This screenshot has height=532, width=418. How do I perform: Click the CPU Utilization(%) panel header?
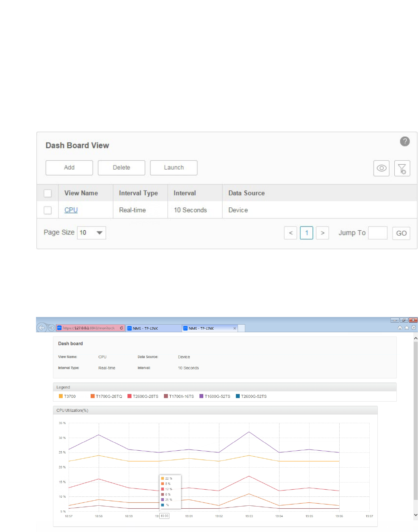(x=215, y=410)
